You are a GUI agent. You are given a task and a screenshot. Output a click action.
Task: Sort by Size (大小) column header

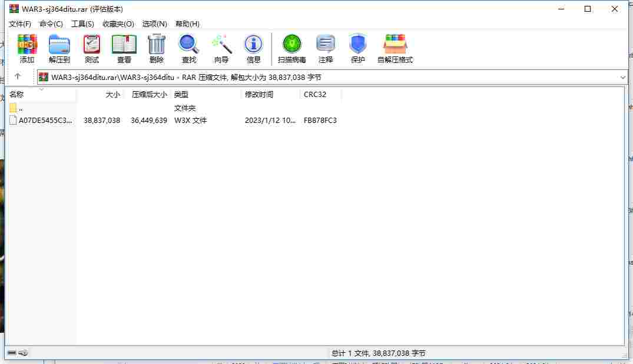[100, 94]
